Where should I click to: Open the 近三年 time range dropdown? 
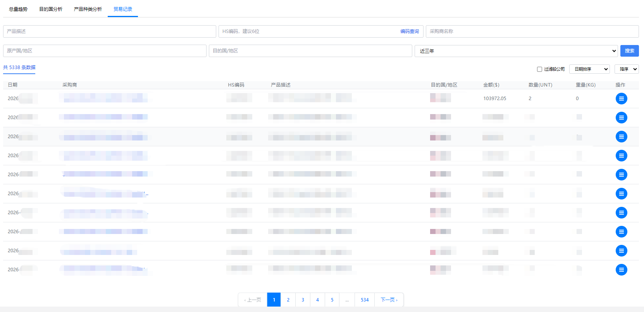(x=516, y=51)
